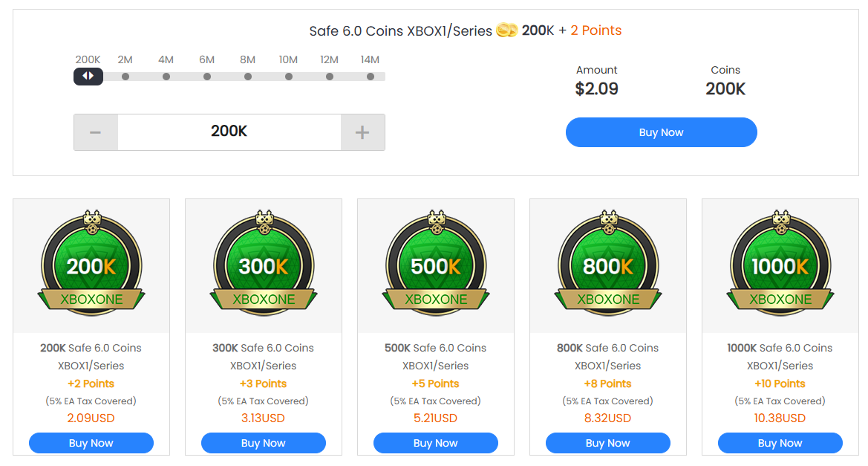Click the gold coins icon in title

coord(506,30)
